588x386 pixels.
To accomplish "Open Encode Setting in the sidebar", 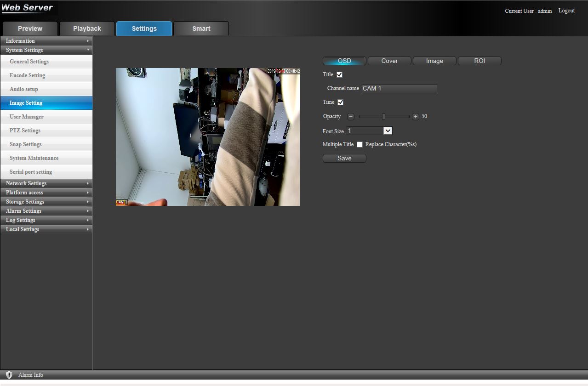I will coord(28,75).
